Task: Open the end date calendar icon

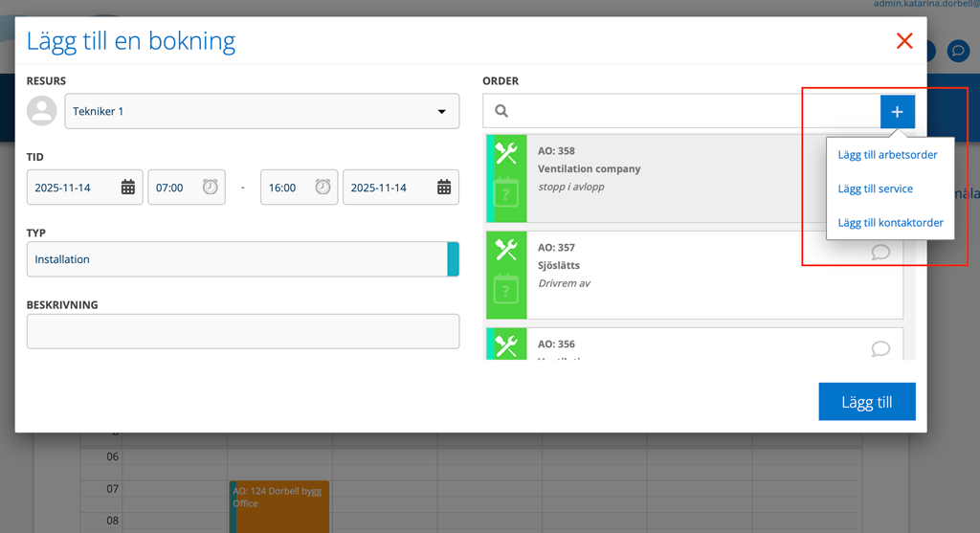Action: 444,188
